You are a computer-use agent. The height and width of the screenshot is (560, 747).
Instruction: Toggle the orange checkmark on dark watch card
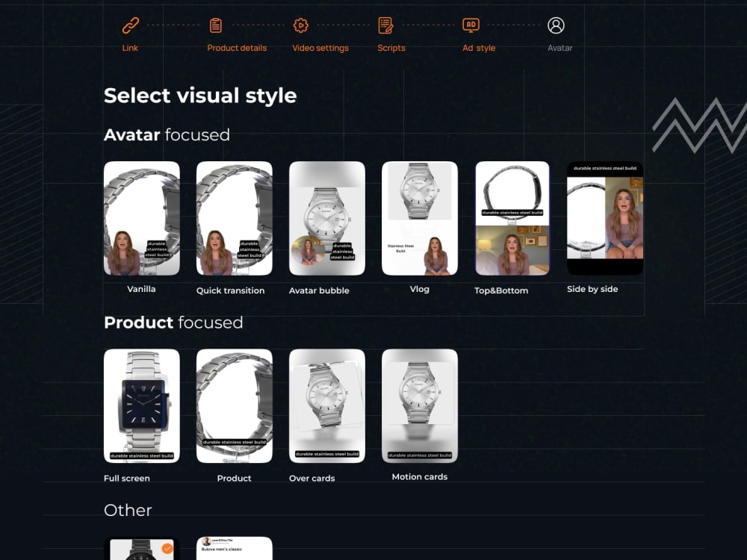click(167, 549)
